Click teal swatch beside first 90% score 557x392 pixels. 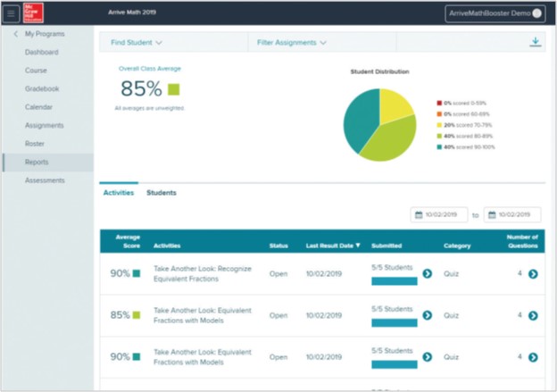click(137, 273)
